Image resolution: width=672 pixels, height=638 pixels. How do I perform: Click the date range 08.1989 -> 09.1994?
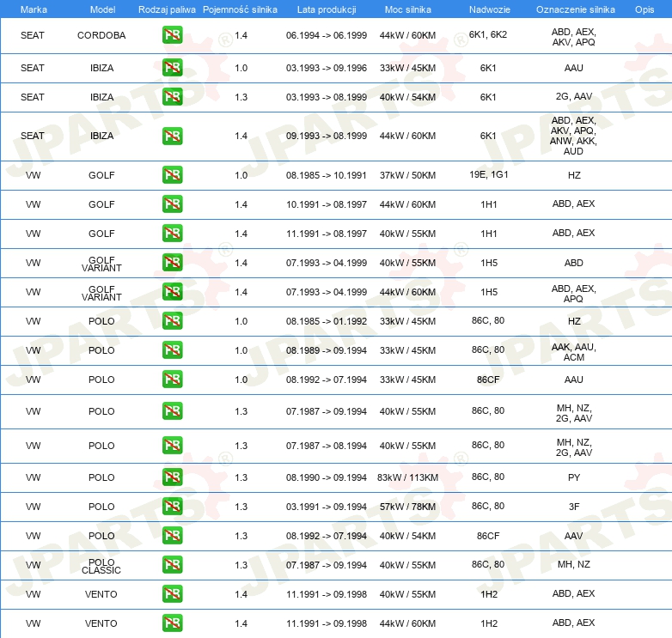pyautogui.click(x=327, y=350)
